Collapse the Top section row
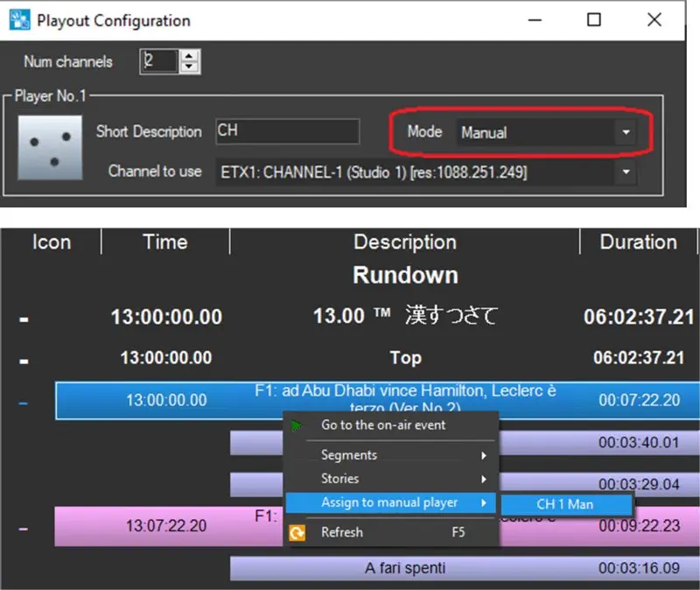 (24, 358)
